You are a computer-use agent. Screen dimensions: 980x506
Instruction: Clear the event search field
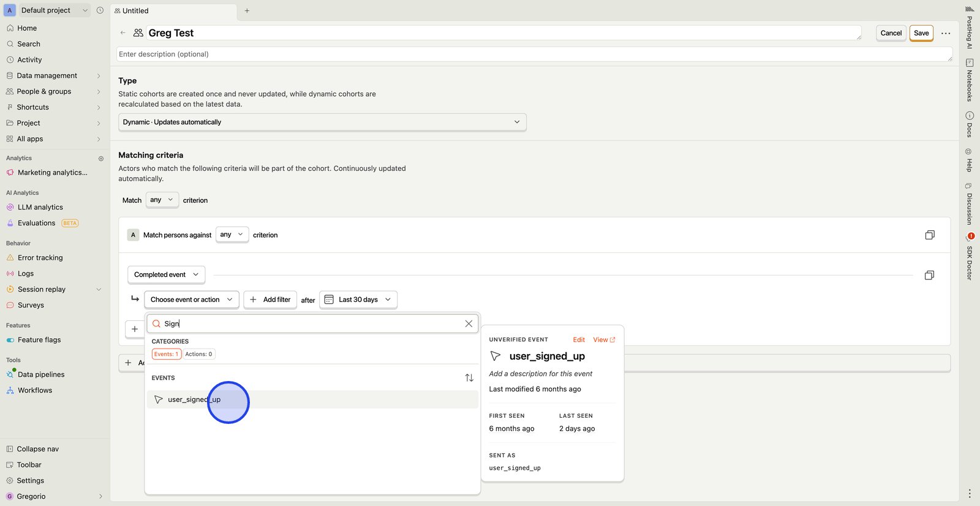[469, 323]
